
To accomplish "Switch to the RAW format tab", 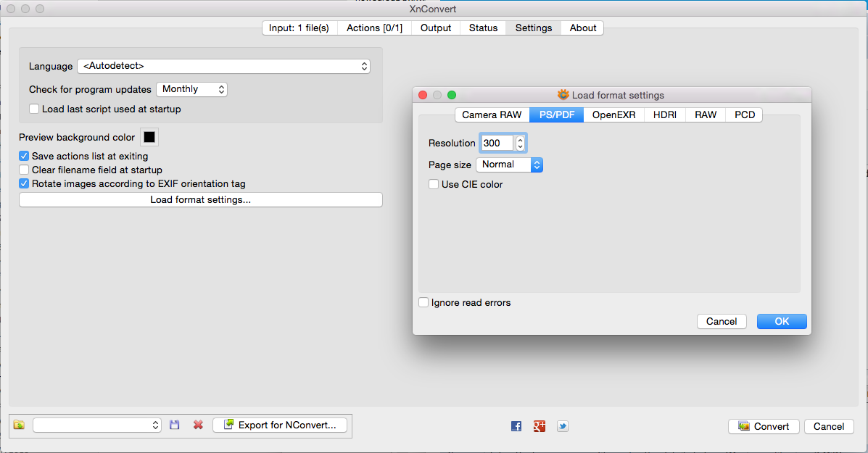I will (706, 115).
